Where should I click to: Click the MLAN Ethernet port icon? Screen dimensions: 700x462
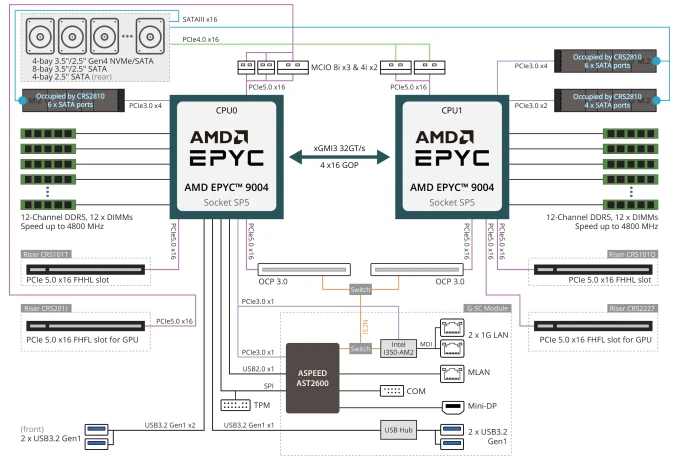(x=452, y=373)
